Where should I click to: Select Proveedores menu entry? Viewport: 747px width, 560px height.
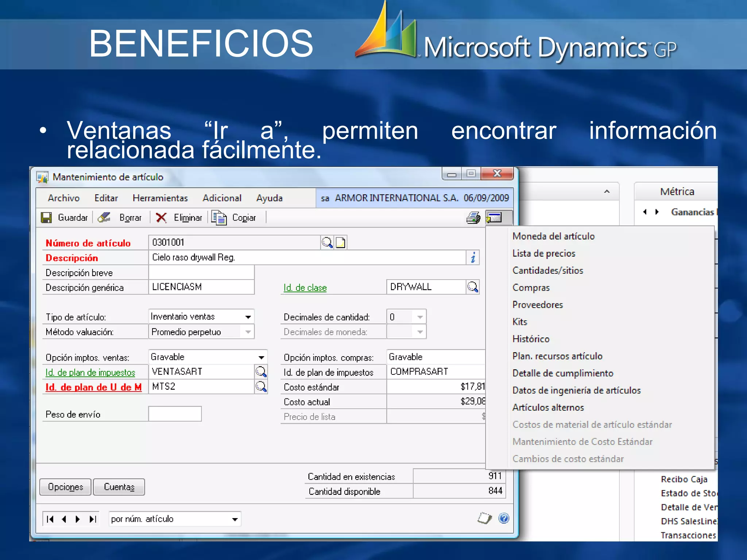pos(538,305)
